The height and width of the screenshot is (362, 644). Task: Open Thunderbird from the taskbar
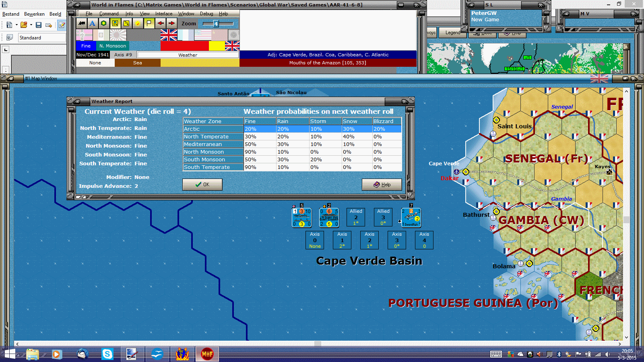[83, 354]
